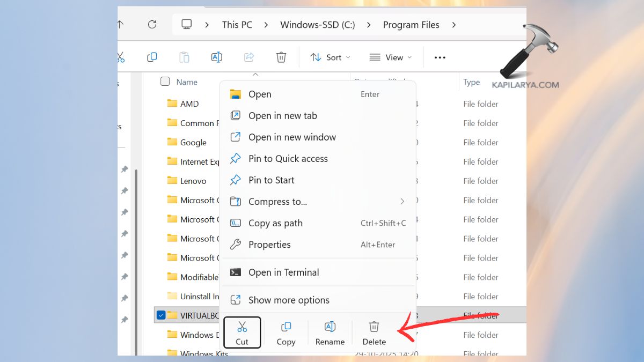Click the trash Delete icon in the toolbar
This screenshot has width=644, height=362.
click(x=281, y=57)
